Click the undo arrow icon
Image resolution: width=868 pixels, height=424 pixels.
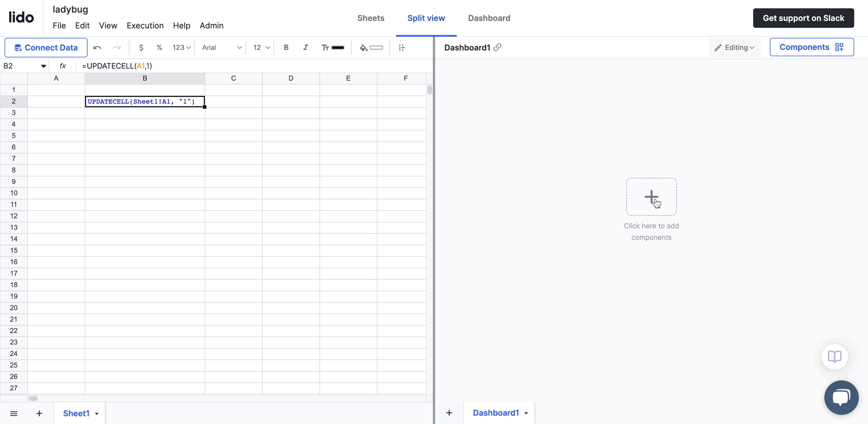click(97, 48)
